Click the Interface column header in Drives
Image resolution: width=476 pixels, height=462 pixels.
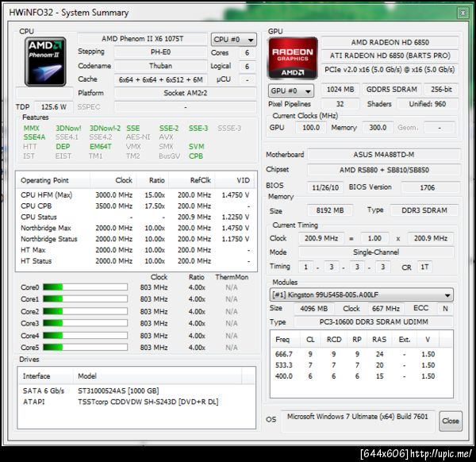point(45,376)
